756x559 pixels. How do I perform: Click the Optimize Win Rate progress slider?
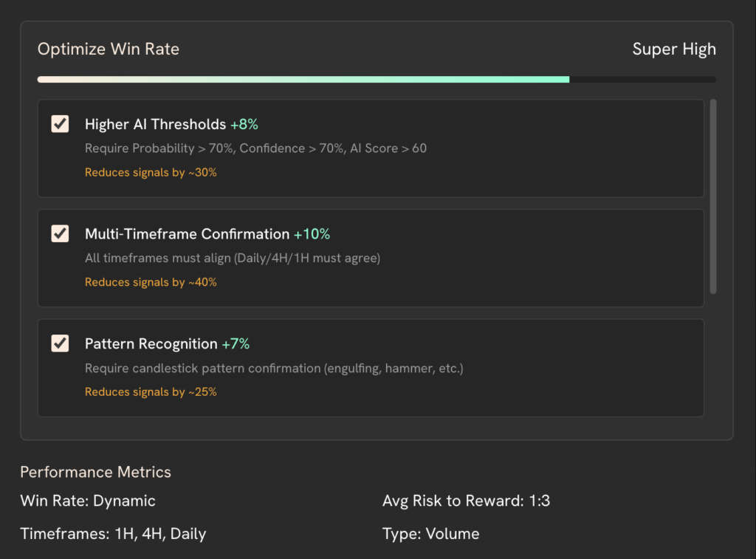tap(377, 79)
